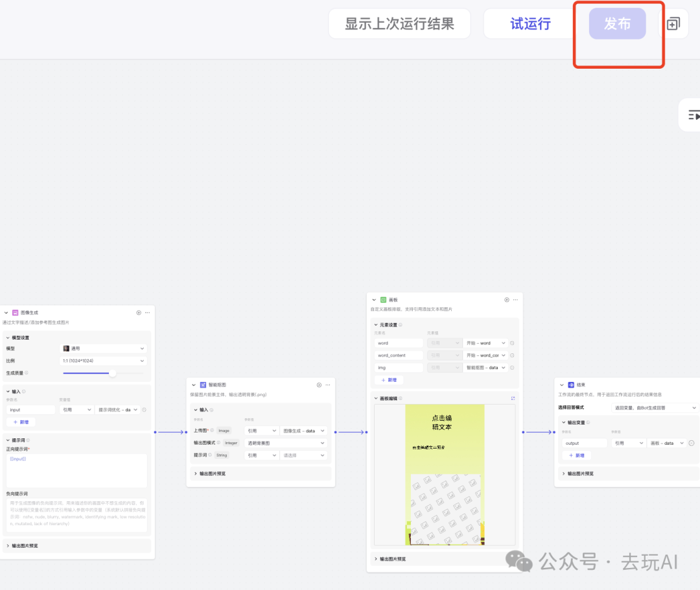Remove the output variable row via minus icon

coord(692,443)
